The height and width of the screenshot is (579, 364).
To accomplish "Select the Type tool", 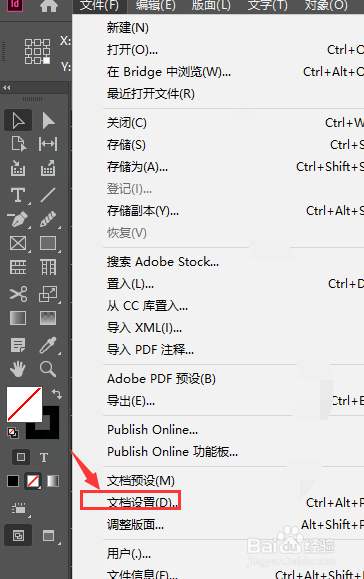I will point(18,195).
